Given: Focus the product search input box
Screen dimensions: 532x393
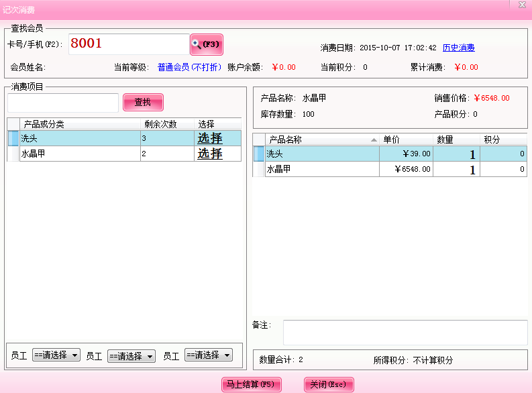Looking at the screenshot, I should tap(63, 103).
